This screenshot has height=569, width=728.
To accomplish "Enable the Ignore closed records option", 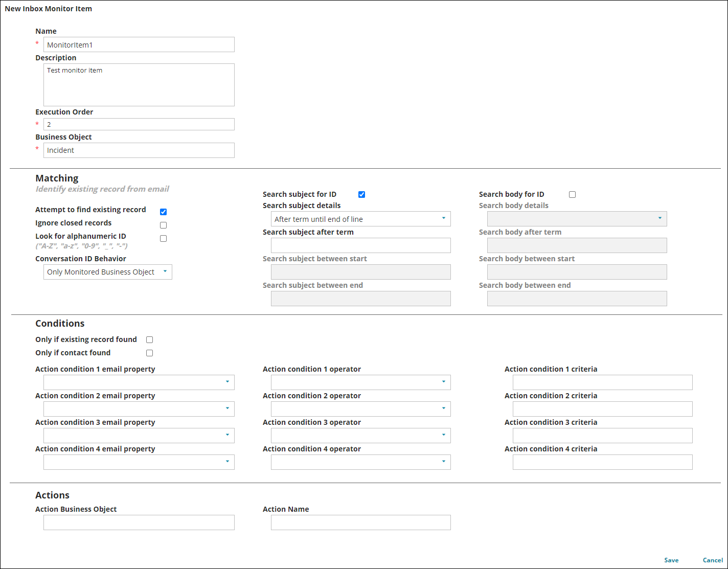I will pyautogui.click(x=163, y=225).
